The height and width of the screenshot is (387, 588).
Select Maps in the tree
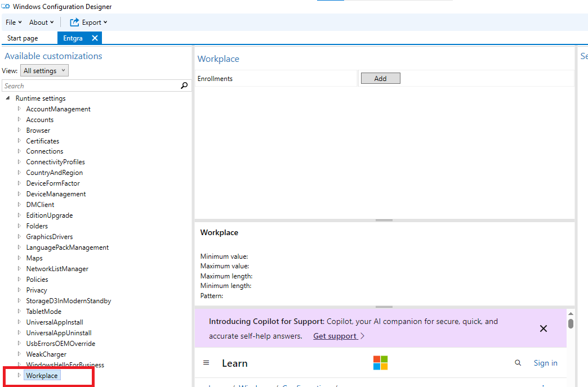pyautogui.click(x=34, y=258)
